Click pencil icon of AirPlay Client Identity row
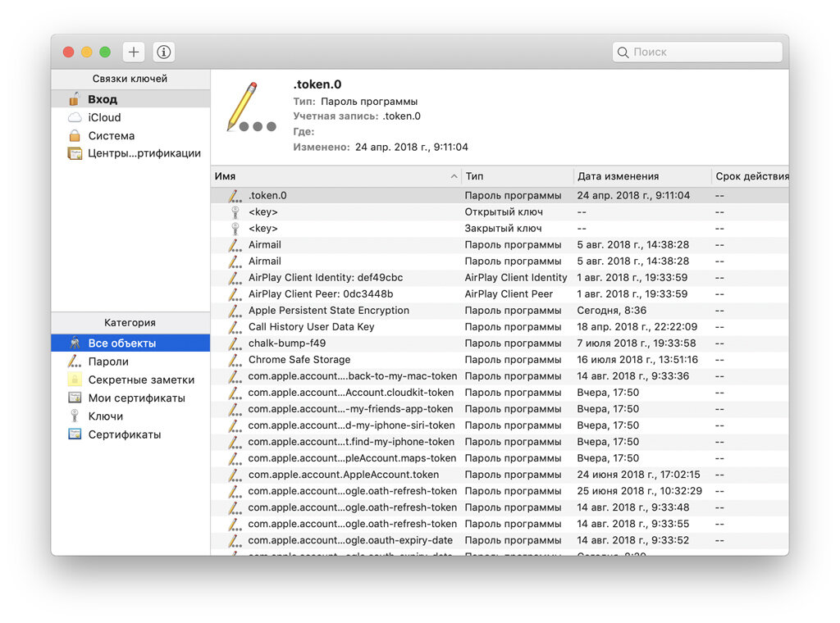This screenshot has height=623, width=840. [x=235, y=278]
